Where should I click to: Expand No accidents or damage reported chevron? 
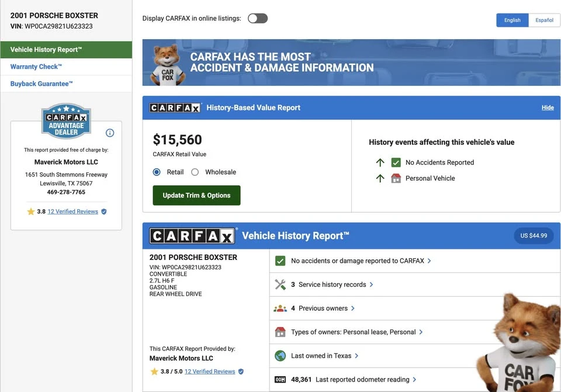pyautogui.click(x=430, y=261)
